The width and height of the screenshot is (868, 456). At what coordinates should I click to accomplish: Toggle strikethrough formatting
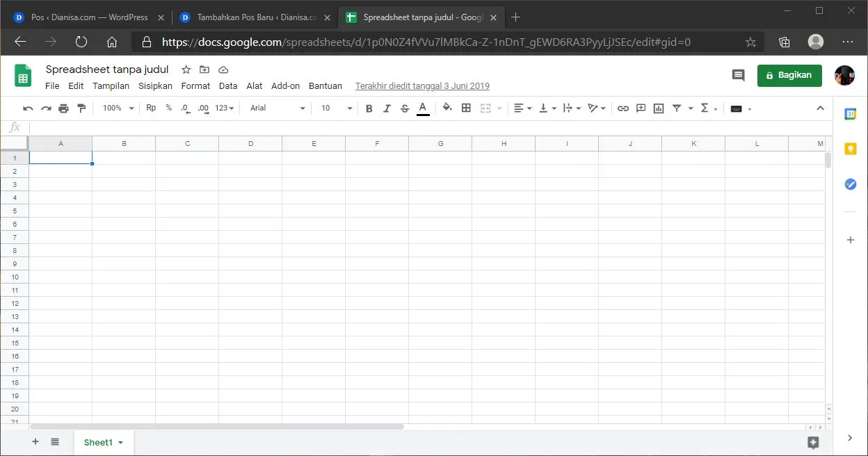pyautogui.click(x=404, y=108)
